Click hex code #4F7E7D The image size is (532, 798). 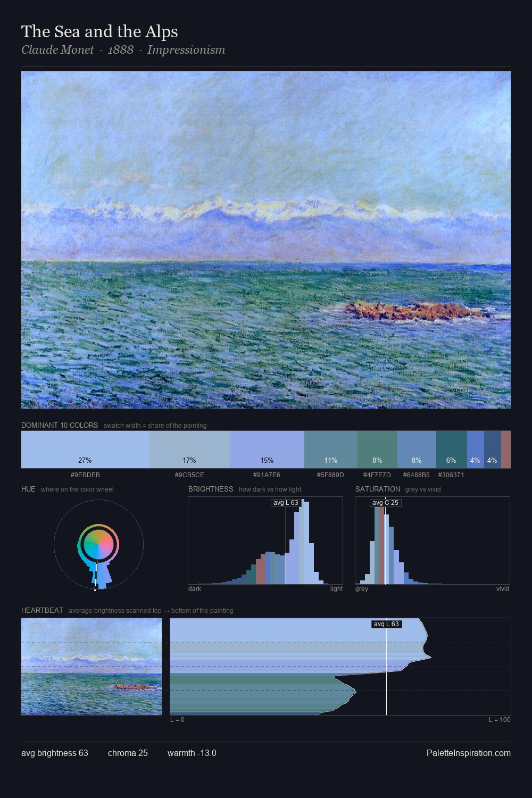coord(377,475)
